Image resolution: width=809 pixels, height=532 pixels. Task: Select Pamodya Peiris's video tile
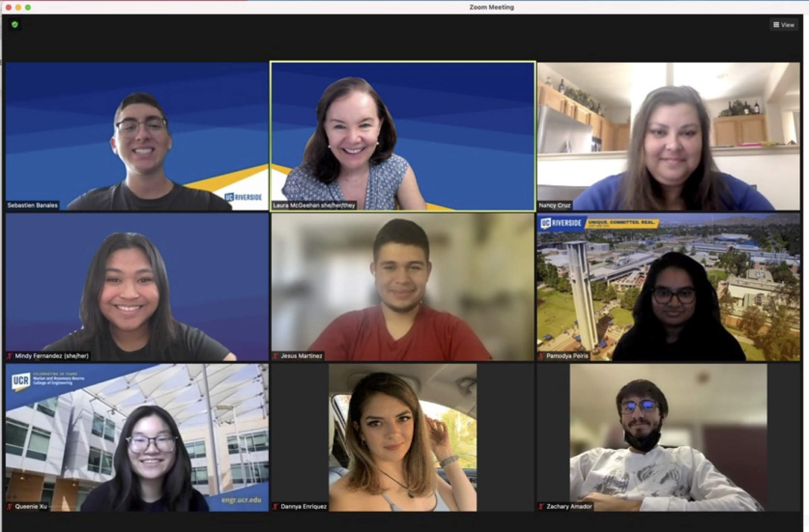coord(668,286)
